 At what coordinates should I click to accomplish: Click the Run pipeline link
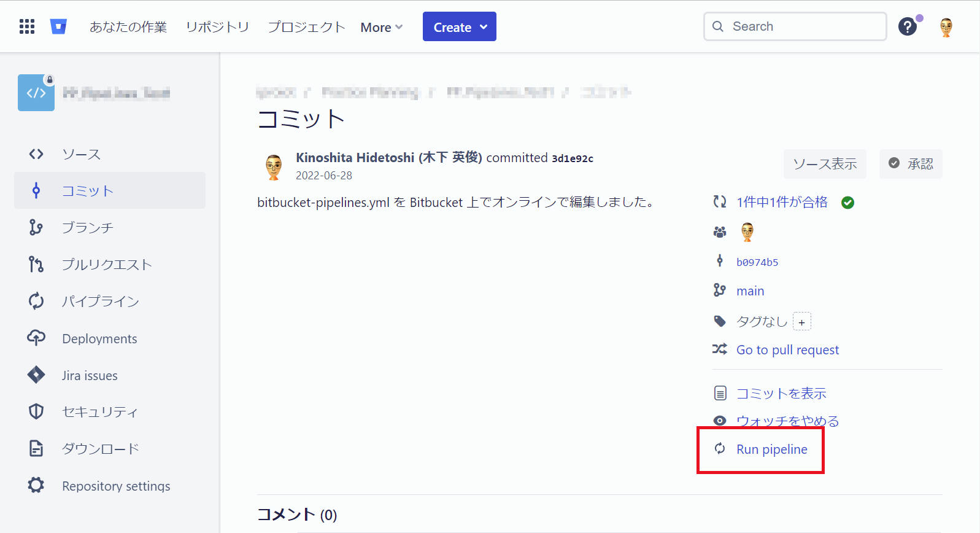coord(771,449)
